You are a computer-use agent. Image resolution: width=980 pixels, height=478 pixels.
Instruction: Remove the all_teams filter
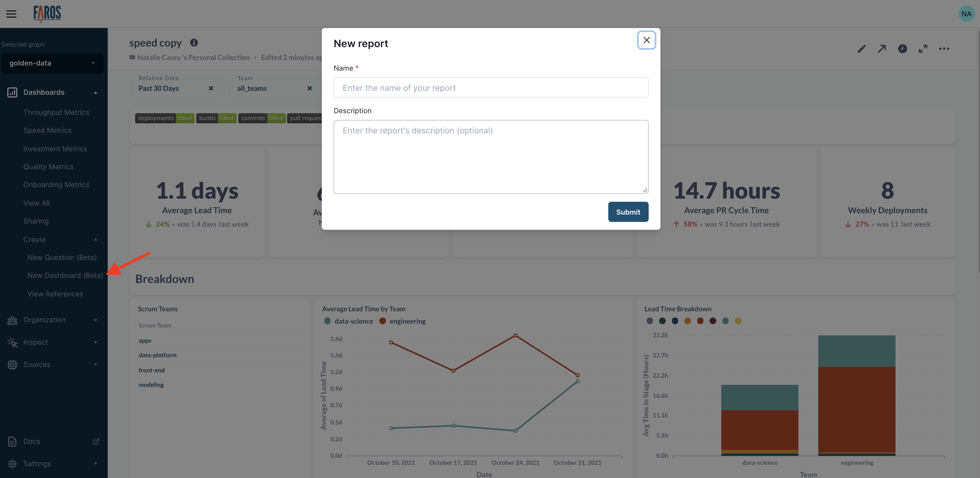(x=310, y=88)
